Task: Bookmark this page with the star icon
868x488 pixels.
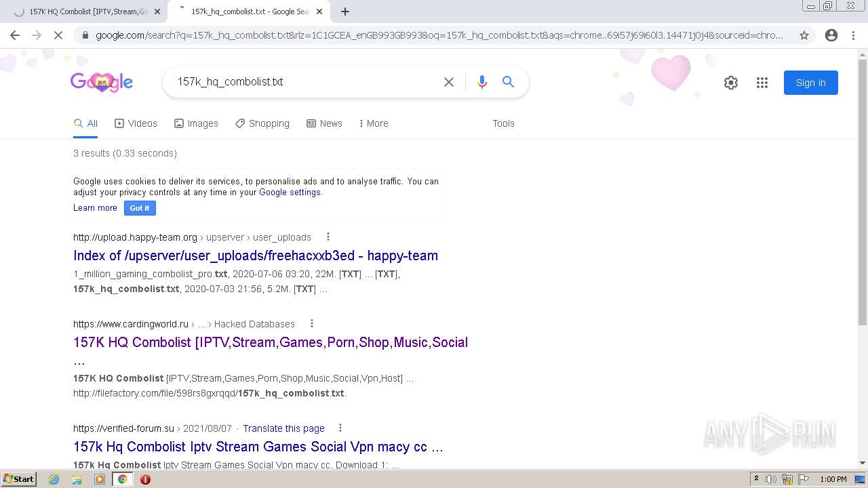Action: (x=804, y=35)
